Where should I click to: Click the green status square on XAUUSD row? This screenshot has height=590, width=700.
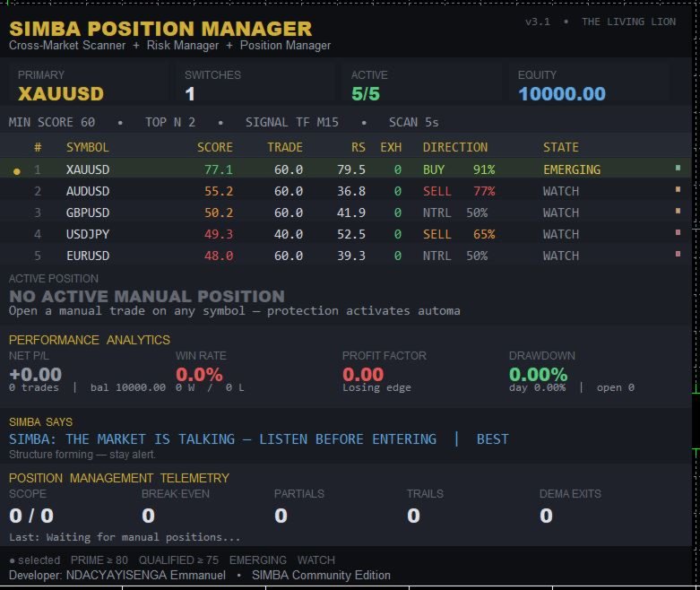click(x=678, y=168)
